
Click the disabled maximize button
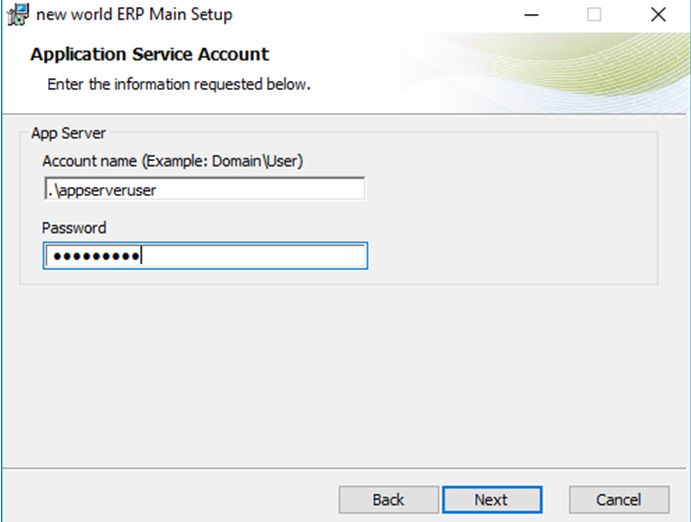point(594,15)
